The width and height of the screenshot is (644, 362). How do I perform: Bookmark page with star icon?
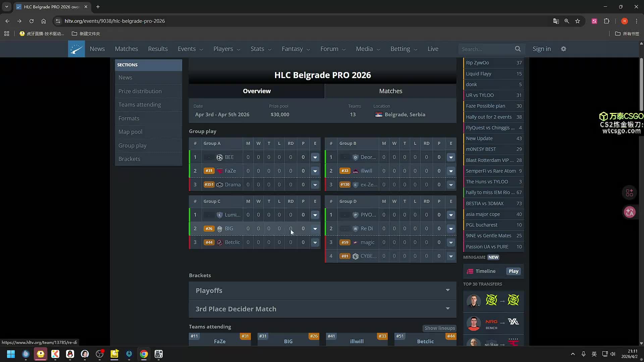pyautogui.click(x=578, y=21)
